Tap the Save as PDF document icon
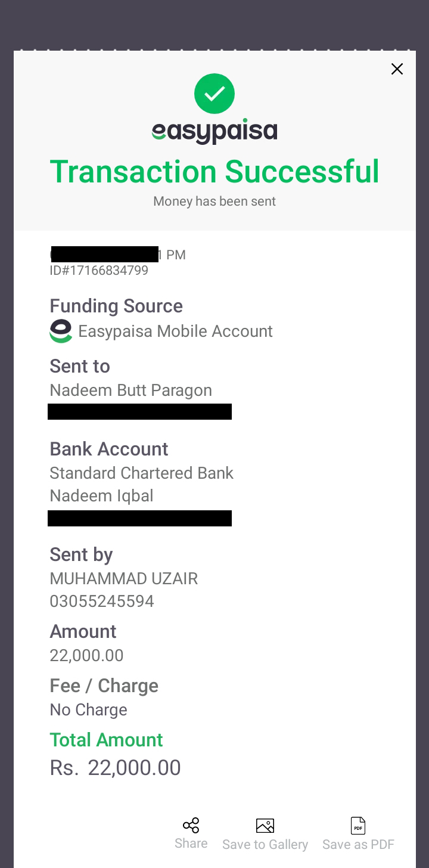This screenshot has height=868, width=429. coord(358,826)
